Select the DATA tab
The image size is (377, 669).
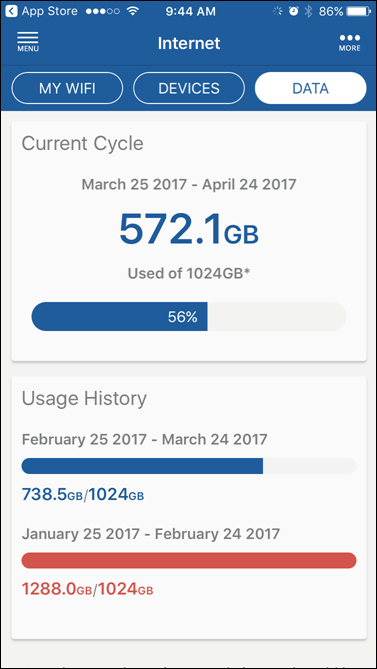(x=310, y=88)
